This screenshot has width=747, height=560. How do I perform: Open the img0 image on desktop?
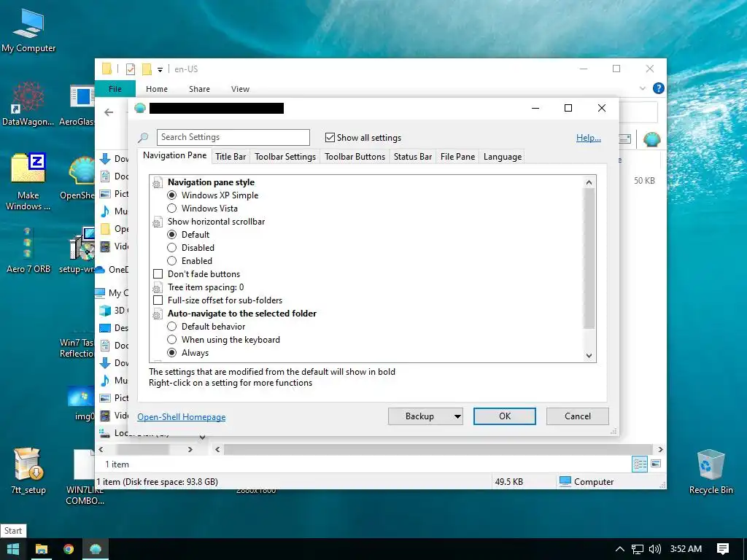point(82,404)
